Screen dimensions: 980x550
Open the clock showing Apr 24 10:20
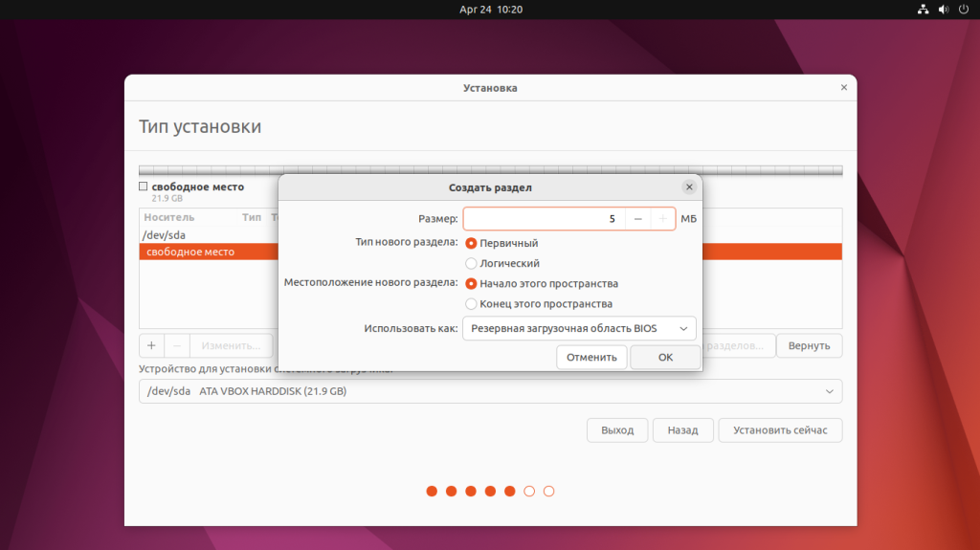click(x=490, y=10)
